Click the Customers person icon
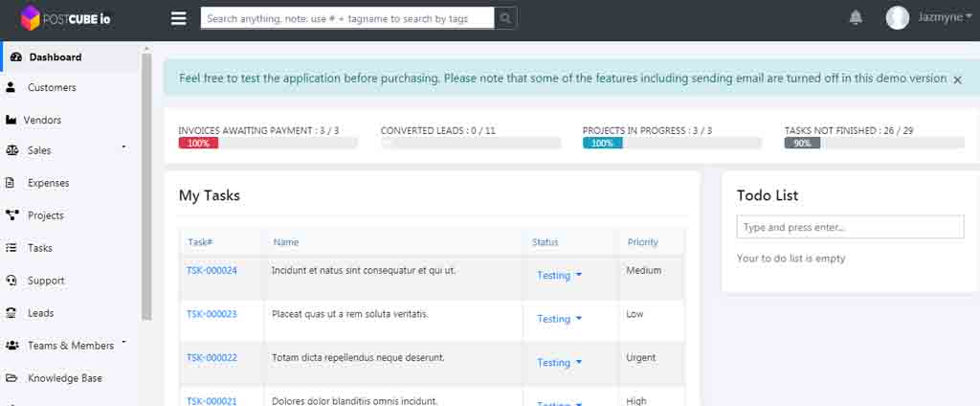This screenshot has width=980, height=406. (11, 87)
